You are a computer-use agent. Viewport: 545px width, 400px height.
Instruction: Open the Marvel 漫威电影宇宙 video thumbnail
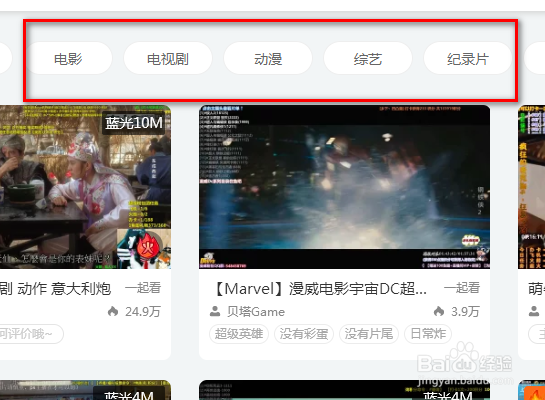344,187
